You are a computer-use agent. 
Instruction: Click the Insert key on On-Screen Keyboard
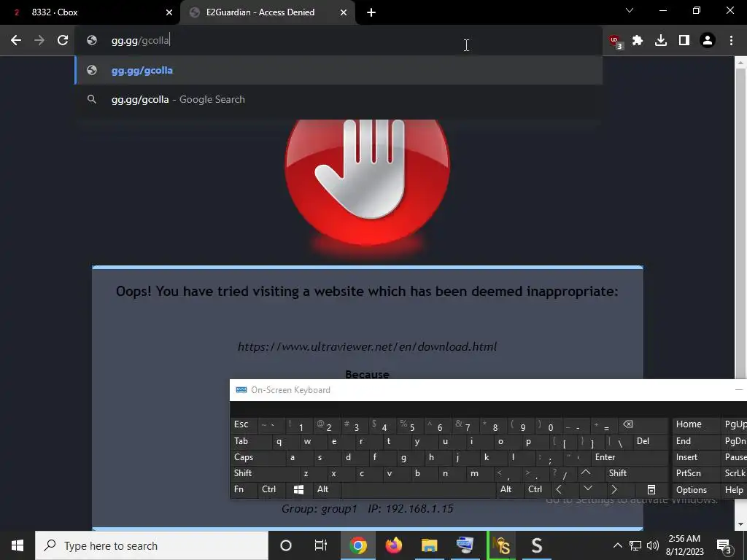pyautogui.click(x=696, y=458)
